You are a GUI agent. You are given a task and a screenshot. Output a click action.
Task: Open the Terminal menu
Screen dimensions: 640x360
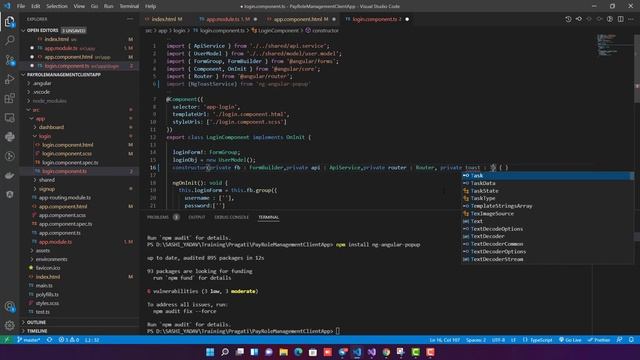pyautogui.click(x=129, y=6)
